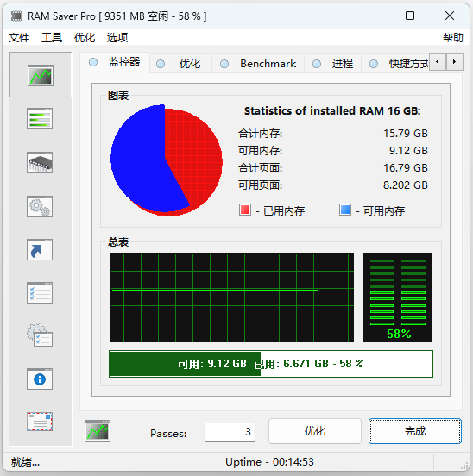Click the envelope mail sidebar icon

(x=40, y=422)
